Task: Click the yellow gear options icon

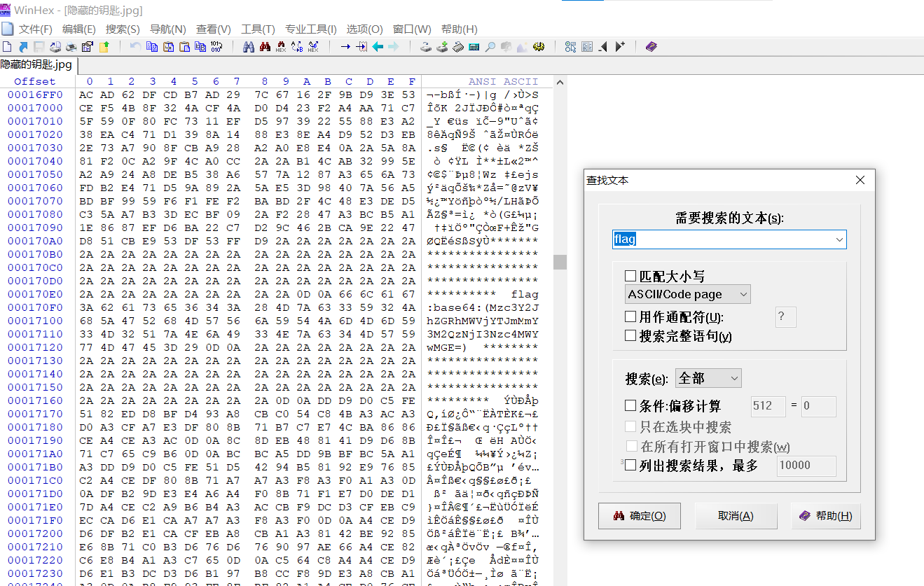Action: tap(539, 47)
